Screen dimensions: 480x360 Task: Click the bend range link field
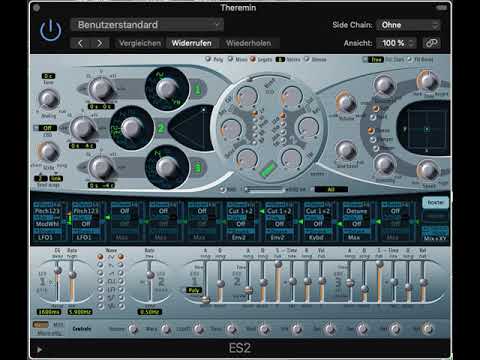click(56, 178)
